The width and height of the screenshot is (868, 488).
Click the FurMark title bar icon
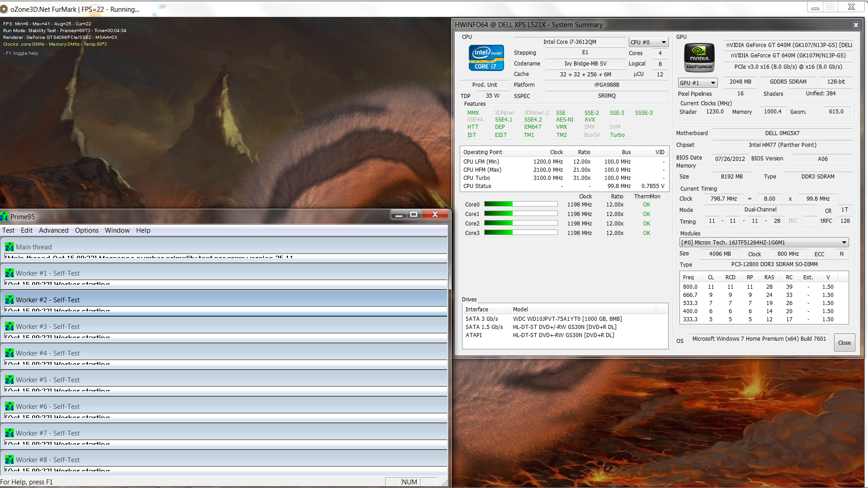coord(4,9)
